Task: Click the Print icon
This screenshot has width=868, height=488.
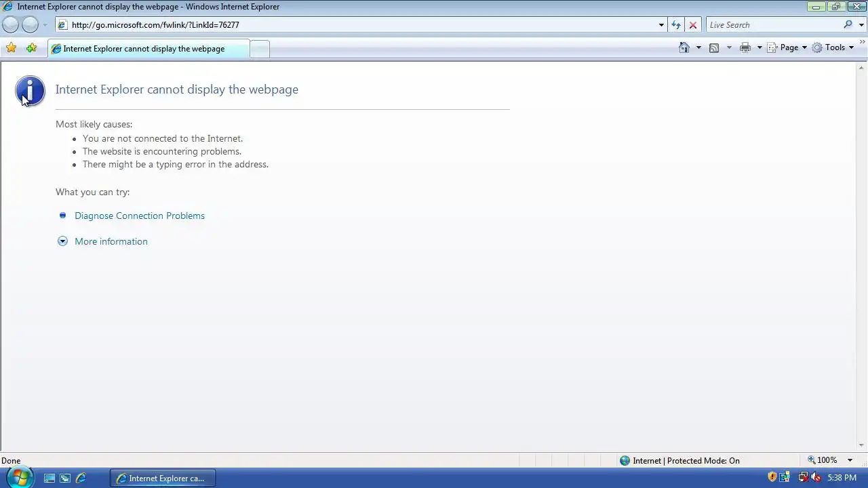Action: coord(745,47)
